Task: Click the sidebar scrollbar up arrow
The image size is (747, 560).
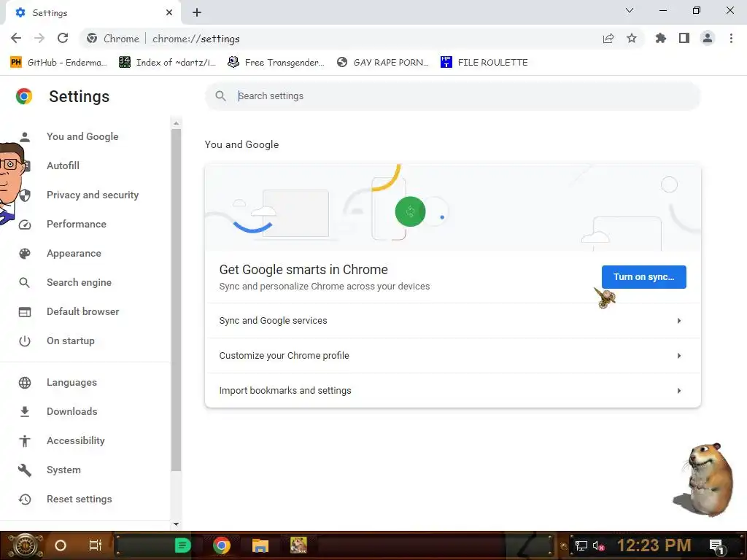Action: 177,123
